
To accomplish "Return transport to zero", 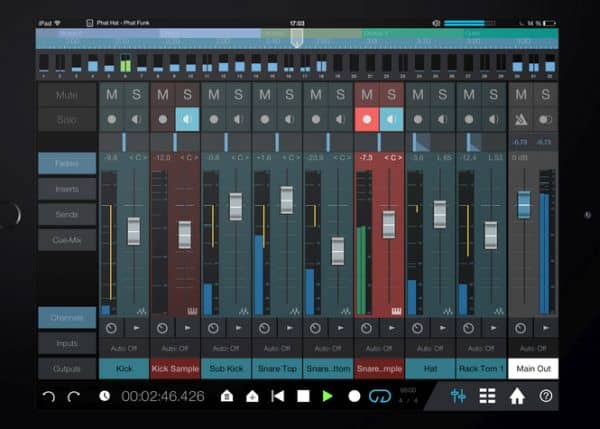I will [x=278, y=396].
